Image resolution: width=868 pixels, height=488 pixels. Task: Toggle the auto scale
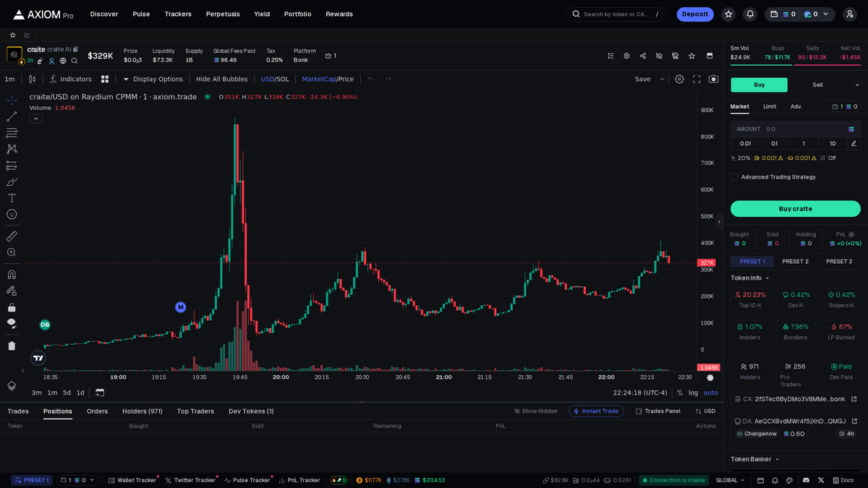click(x=711, y=393)
